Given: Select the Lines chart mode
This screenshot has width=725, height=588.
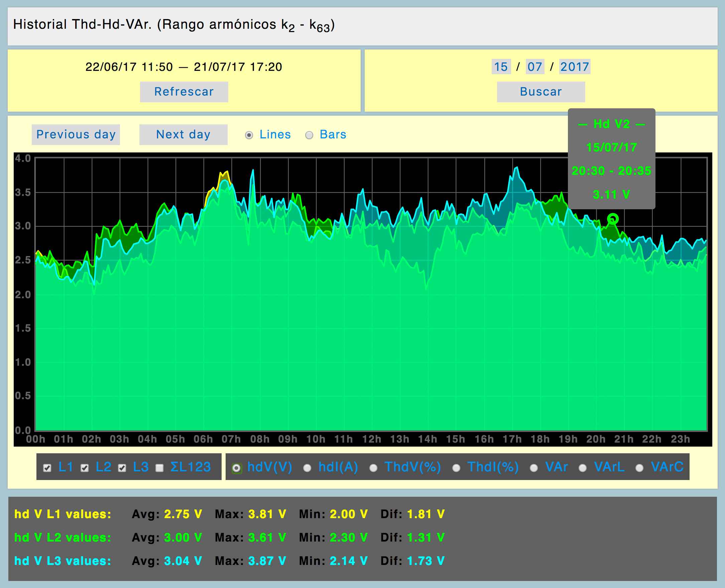Looking at the screenshot, I should point(249,135).
